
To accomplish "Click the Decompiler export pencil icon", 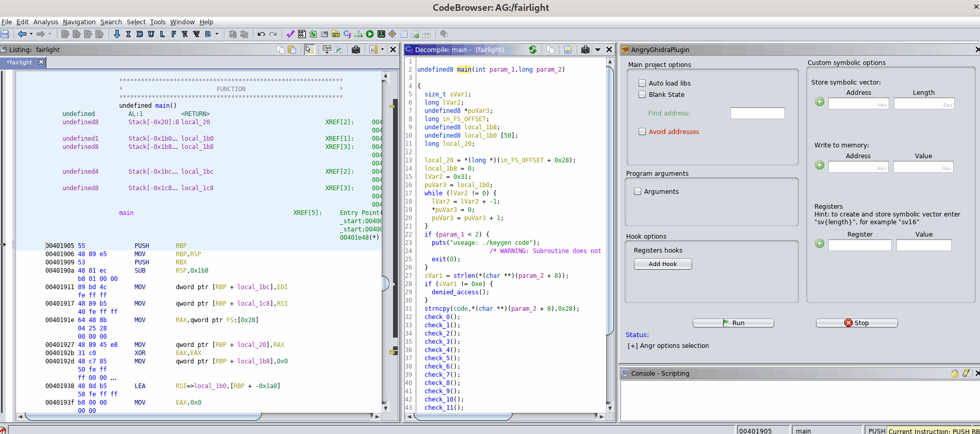I will (568, 49).
